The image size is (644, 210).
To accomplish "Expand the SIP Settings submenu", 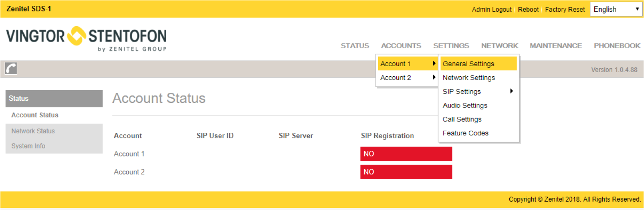I will pos(478,92).
